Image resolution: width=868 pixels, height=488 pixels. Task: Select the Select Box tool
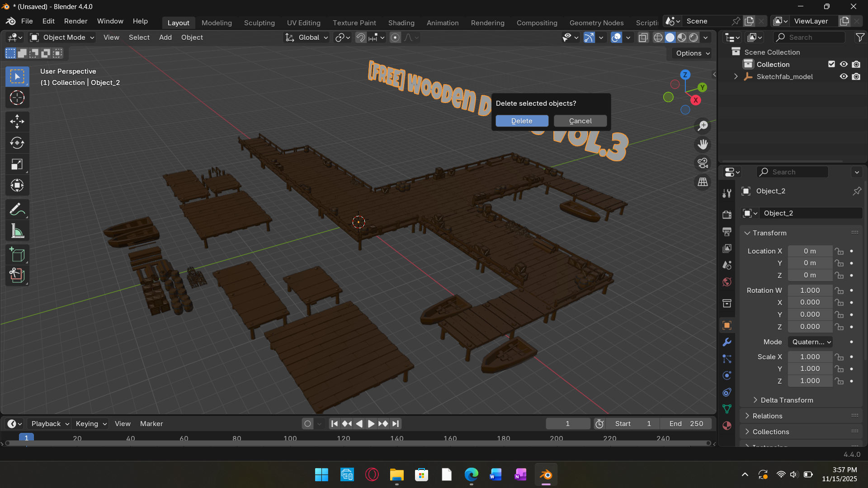17,76
